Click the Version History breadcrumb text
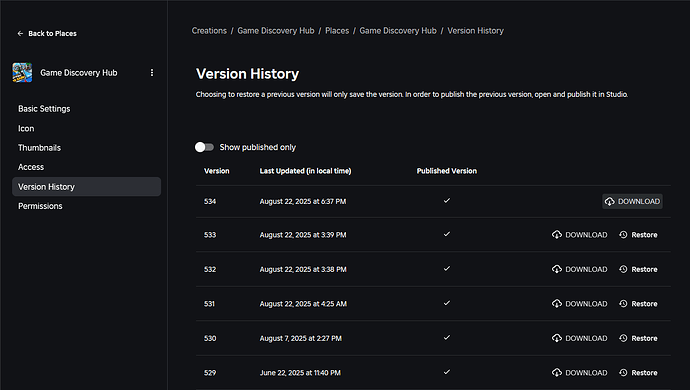This screenshot has height=390, width=690. pyautogui.click(x=476, y=31)
